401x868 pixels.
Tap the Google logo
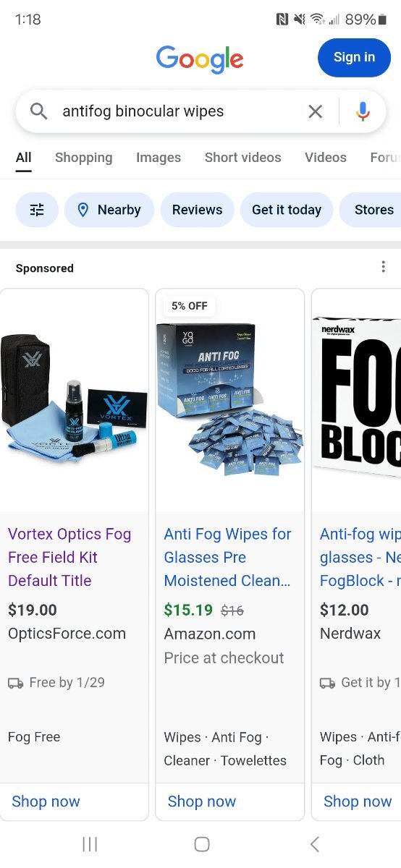(200, 59)
